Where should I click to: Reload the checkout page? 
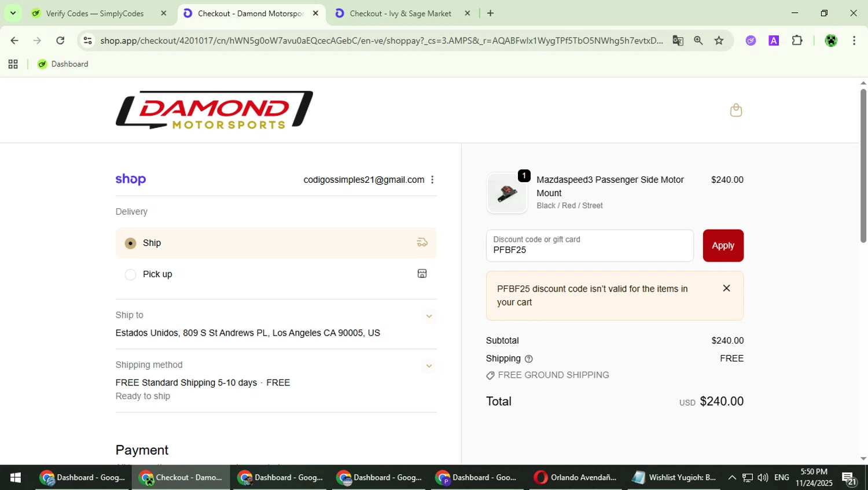click(x=60, y=40)
